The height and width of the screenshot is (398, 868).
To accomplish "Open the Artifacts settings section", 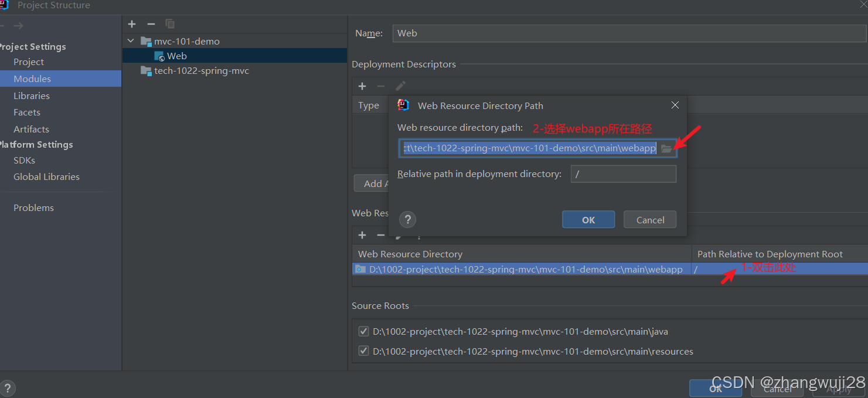I will pyautogui.click(x=31, y=129).
